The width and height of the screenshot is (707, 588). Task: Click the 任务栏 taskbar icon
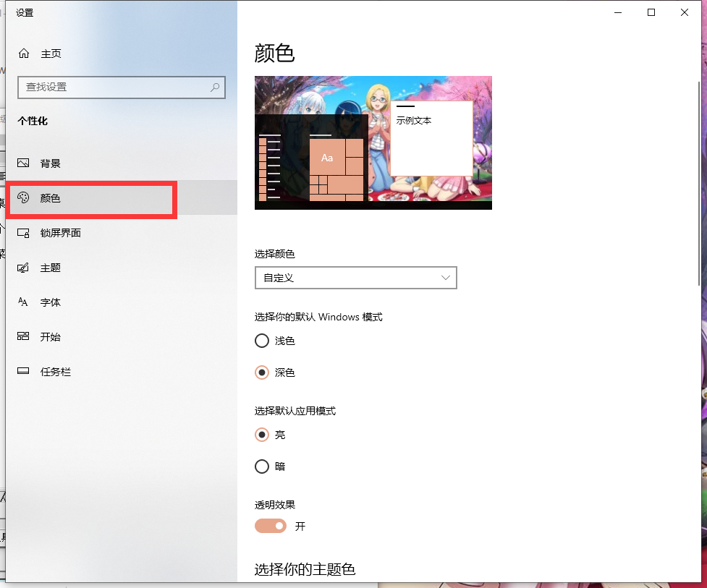[x=23, y=371]
